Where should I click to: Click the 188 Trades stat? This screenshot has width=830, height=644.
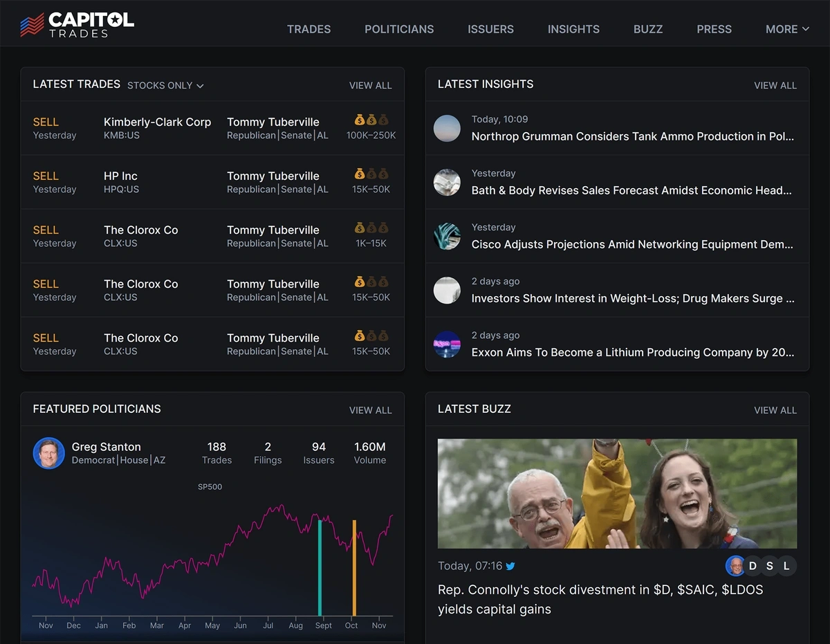tap(216, 453)
